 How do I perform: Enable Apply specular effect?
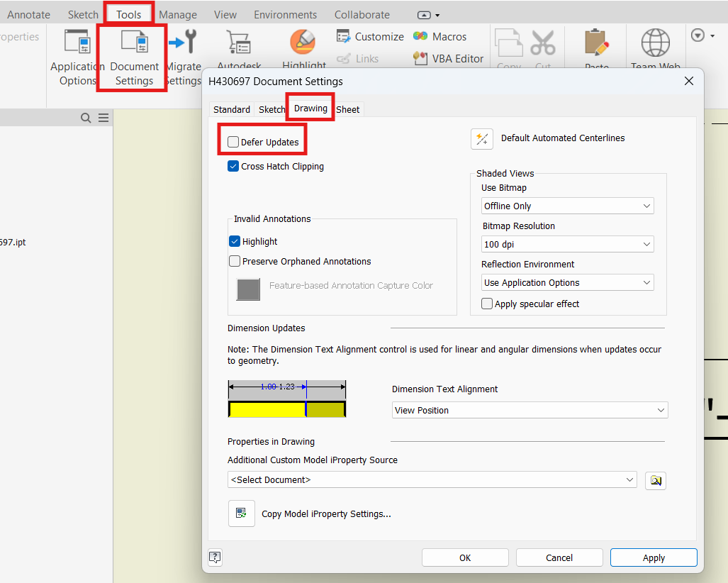click(487, 304)
